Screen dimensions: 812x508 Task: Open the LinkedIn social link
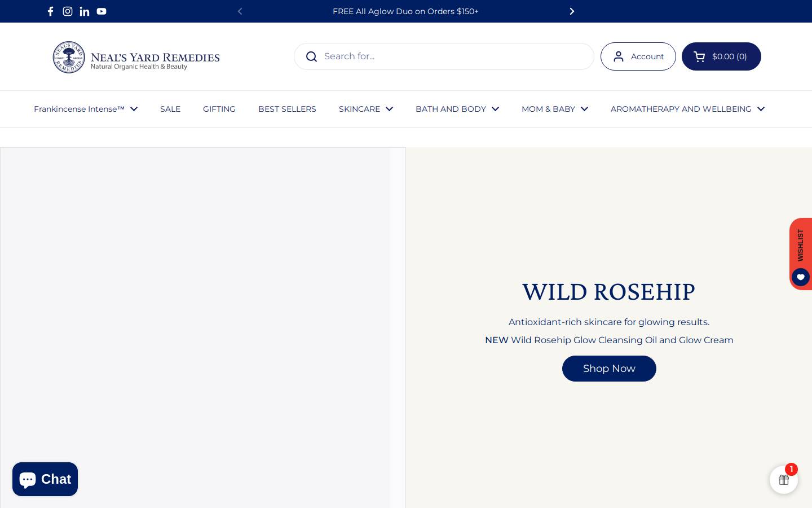tap(85, 11)
